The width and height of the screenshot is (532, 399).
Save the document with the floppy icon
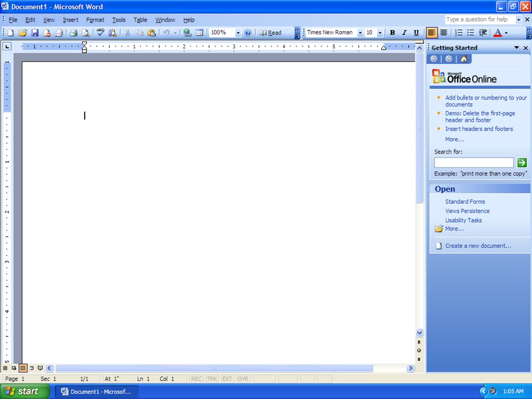(x=34, y=33)
